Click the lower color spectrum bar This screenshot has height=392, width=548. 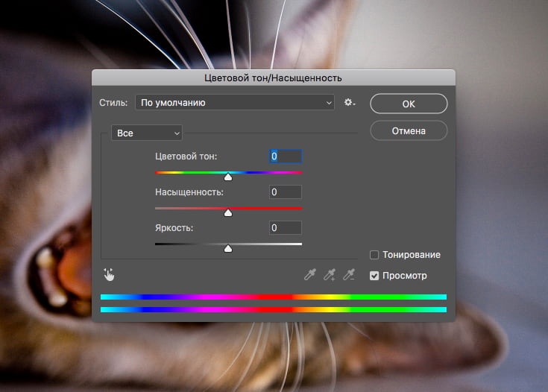(273, 309)
